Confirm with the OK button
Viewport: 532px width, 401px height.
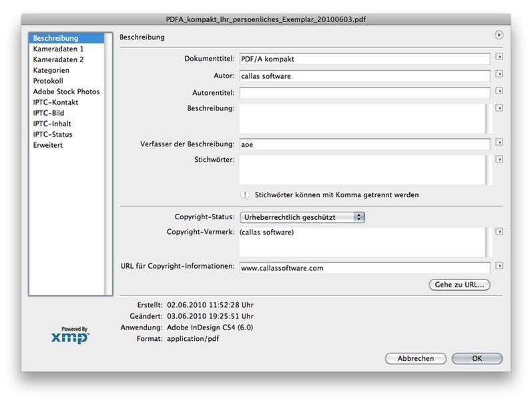(477, 358)
